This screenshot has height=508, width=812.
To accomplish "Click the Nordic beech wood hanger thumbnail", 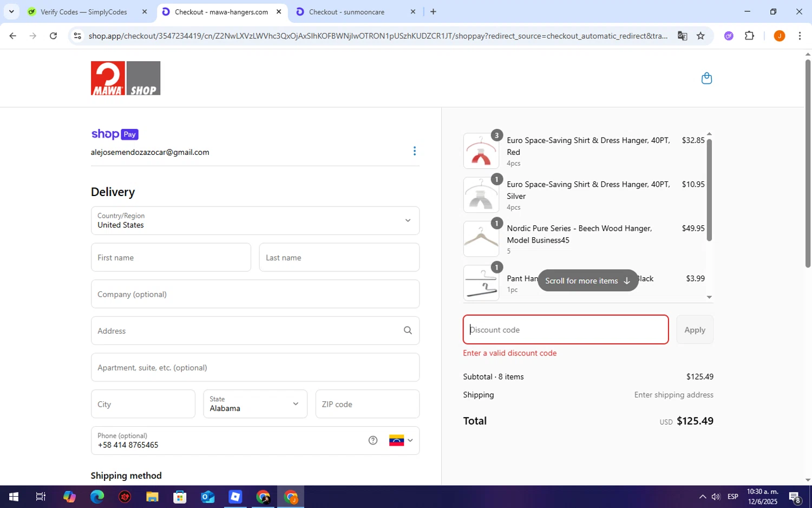I will (x=481, y=239).
